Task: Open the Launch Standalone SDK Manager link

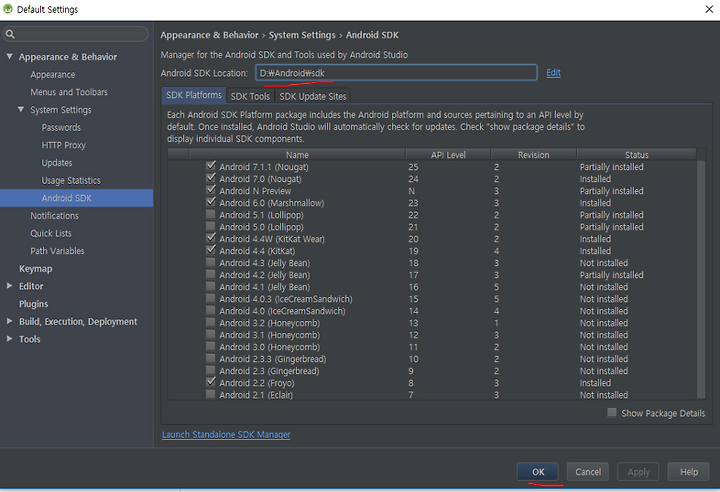Action: click(x=226, y=434)
